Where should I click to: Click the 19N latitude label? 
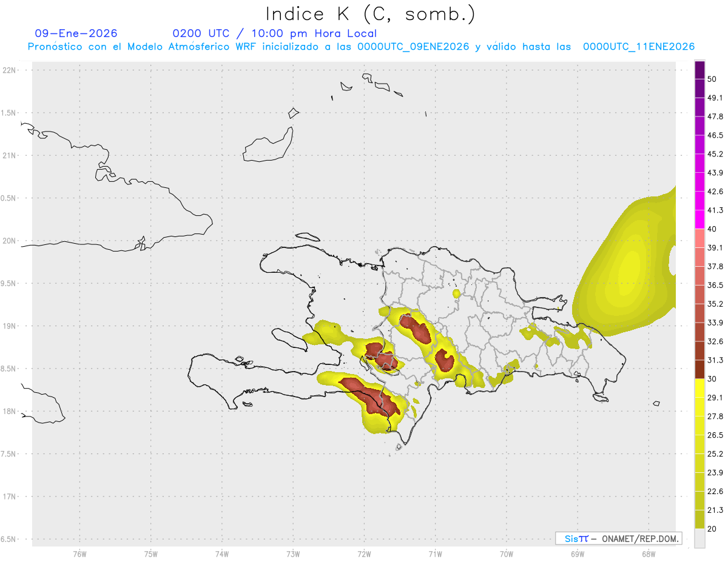[x=10, y=326]
